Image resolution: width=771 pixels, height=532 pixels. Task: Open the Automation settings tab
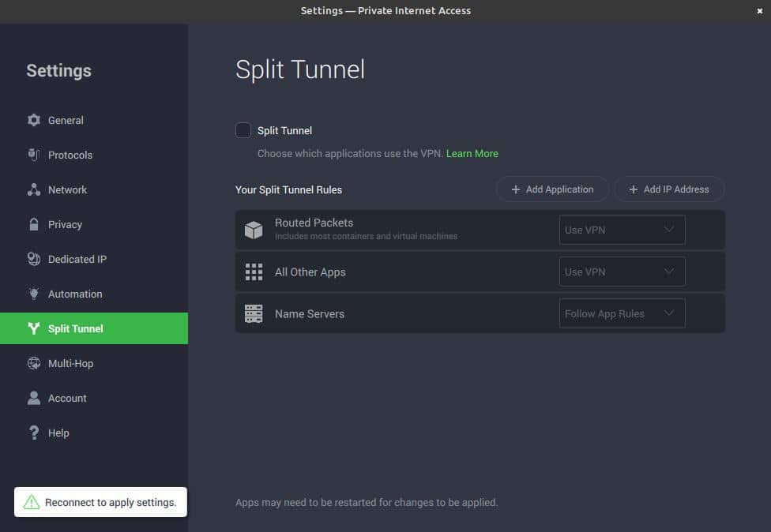click(94, 294)
